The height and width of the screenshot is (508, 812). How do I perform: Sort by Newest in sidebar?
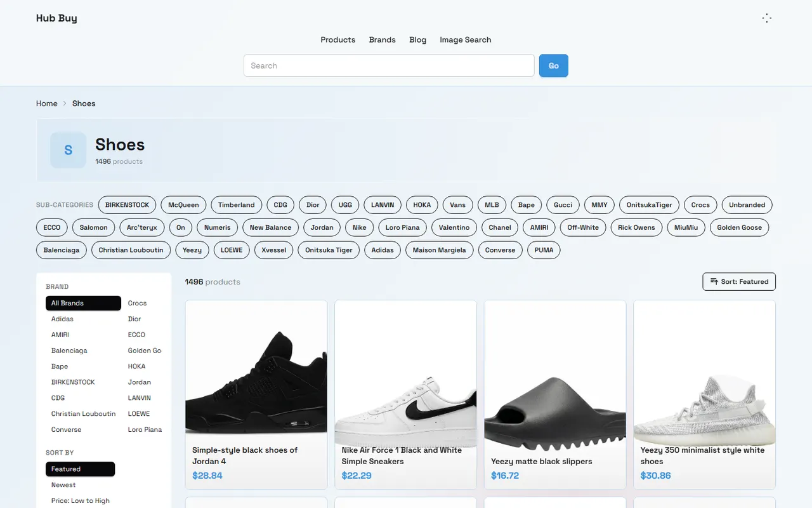pos(63,485)
